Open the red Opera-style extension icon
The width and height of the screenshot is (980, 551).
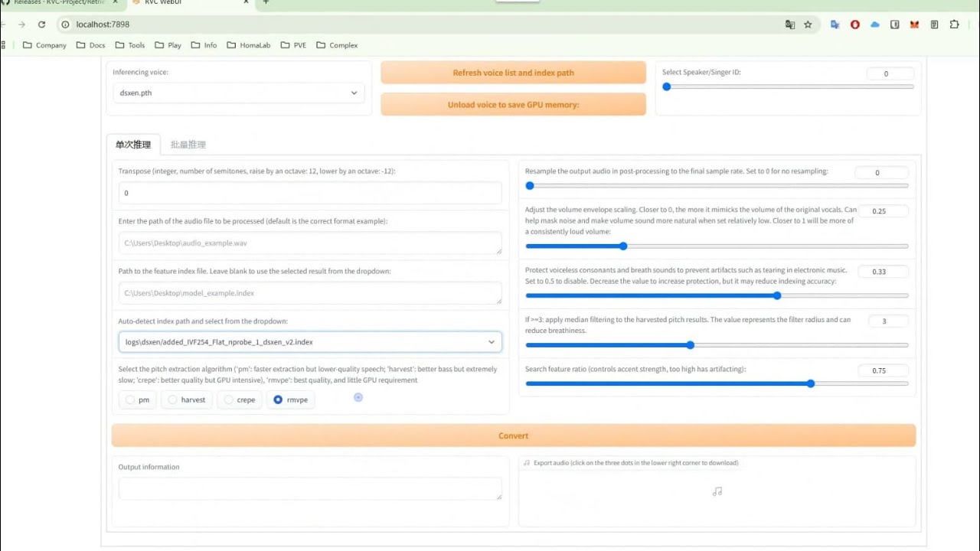855,24
